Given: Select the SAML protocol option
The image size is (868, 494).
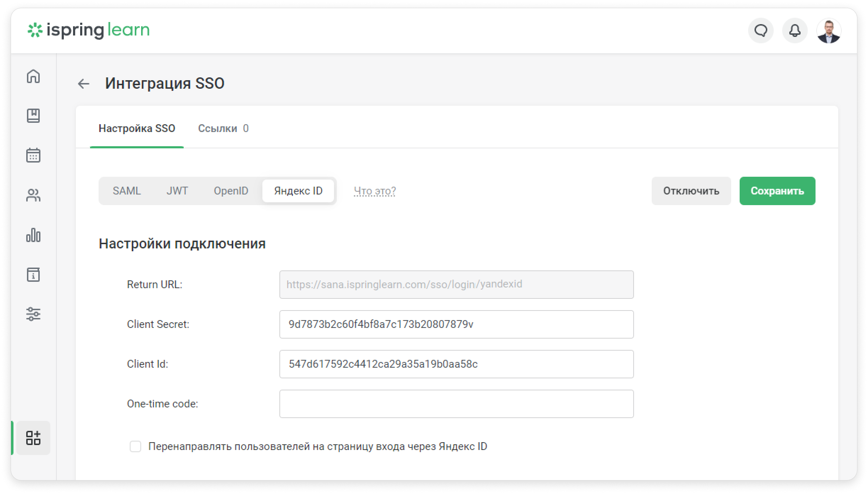Looking at the screenshot, I should (127, 191).
